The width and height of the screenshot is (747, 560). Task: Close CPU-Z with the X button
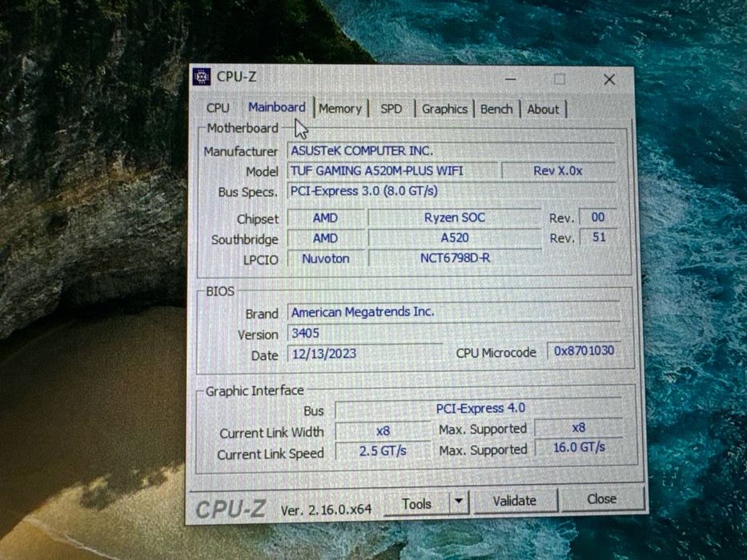[609, 79]
